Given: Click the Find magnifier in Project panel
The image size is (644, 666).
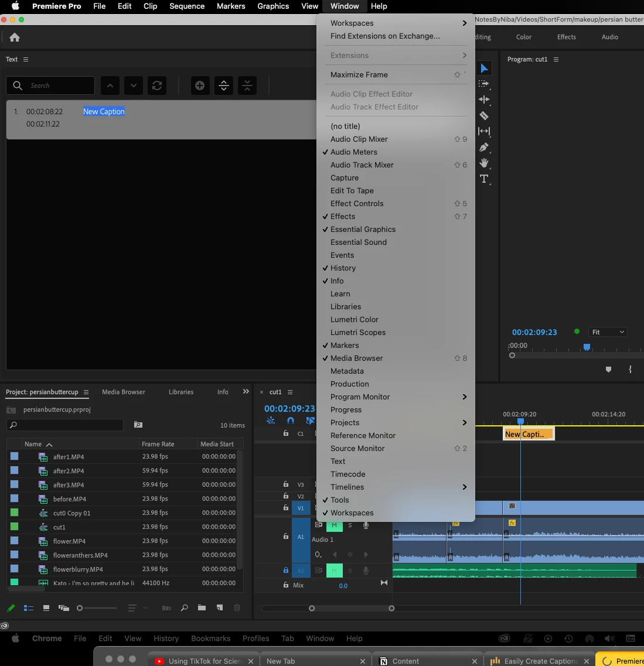Looking at the screenshot, I should [x=185, y=608].
